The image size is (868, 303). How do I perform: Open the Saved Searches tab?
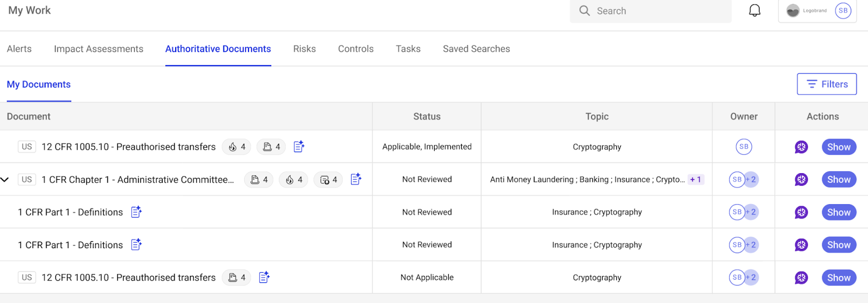476,49
